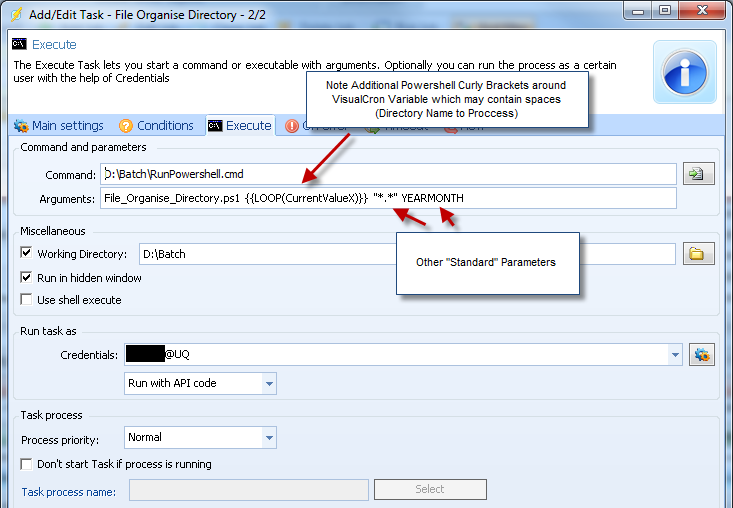Viewport: 733px width, 508px height.
Task: Disable Run in hidden window option
Action: click(27, 277)
